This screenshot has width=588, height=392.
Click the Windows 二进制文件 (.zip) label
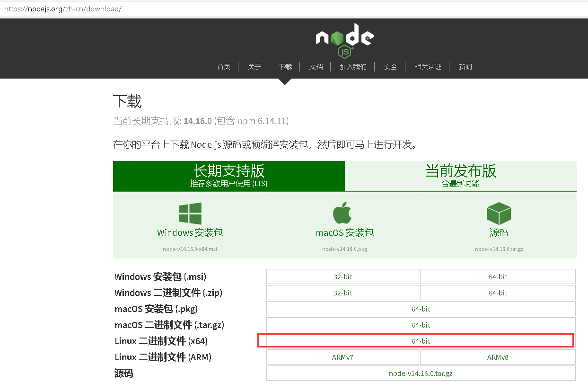(x=168, y=293)
